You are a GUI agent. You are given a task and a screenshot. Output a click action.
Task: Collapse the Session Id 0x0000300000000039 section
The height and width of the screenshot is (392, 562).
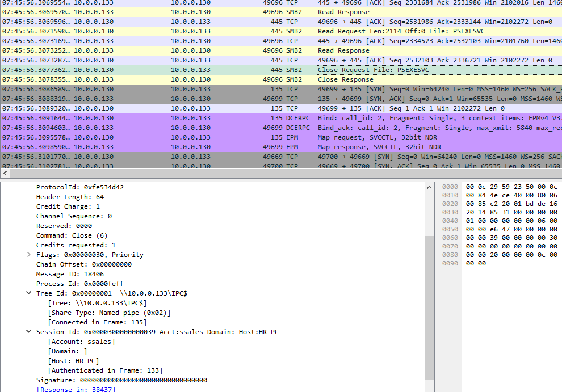coord(29,331)
